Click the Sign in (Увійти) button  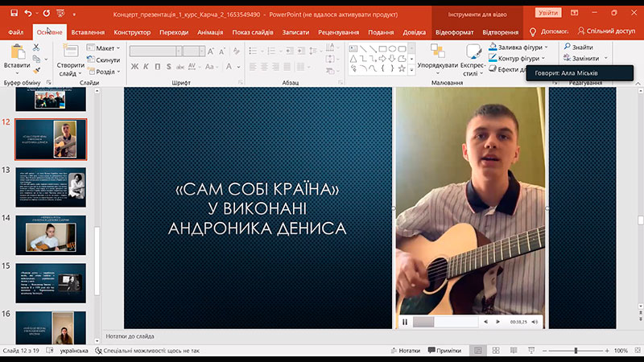pos(548,13)
